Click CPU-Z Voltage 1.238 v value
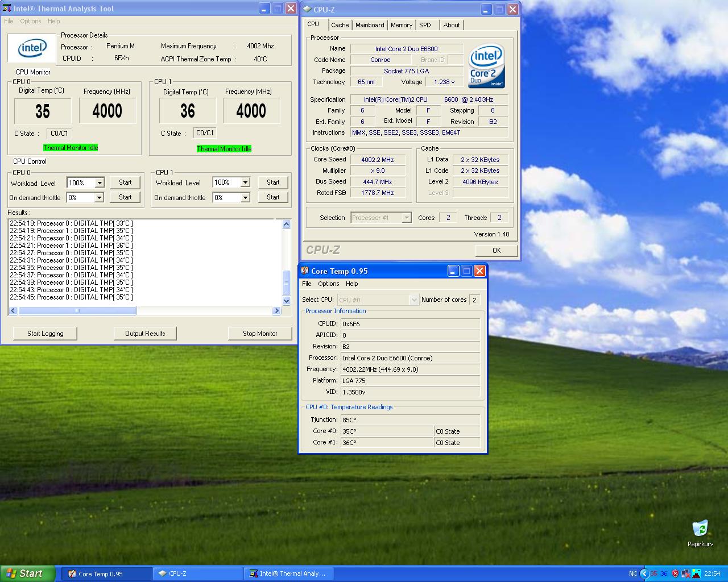 click(x=444, y=82)
